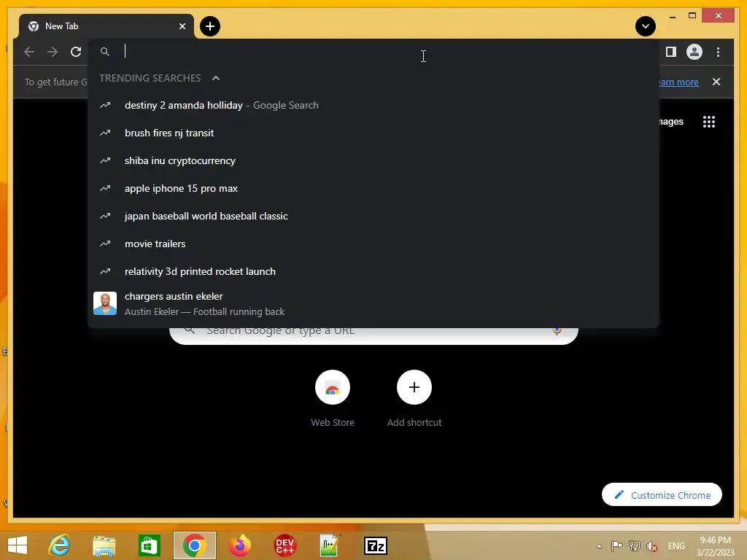Viewport: 747px width, 560px height.
Task: Select the New Tab tab
Action: click(107, 26)
